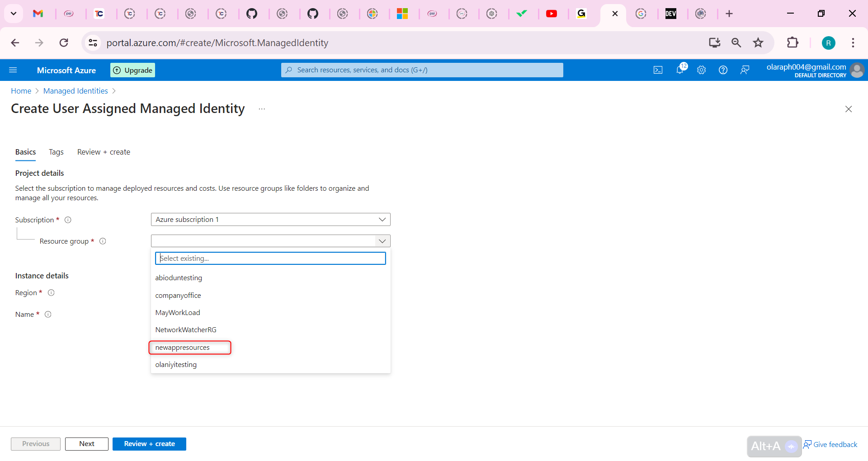This screenshot has width=868, height=461.
Task: Open a new browser tab
Action: coord(729,14)
